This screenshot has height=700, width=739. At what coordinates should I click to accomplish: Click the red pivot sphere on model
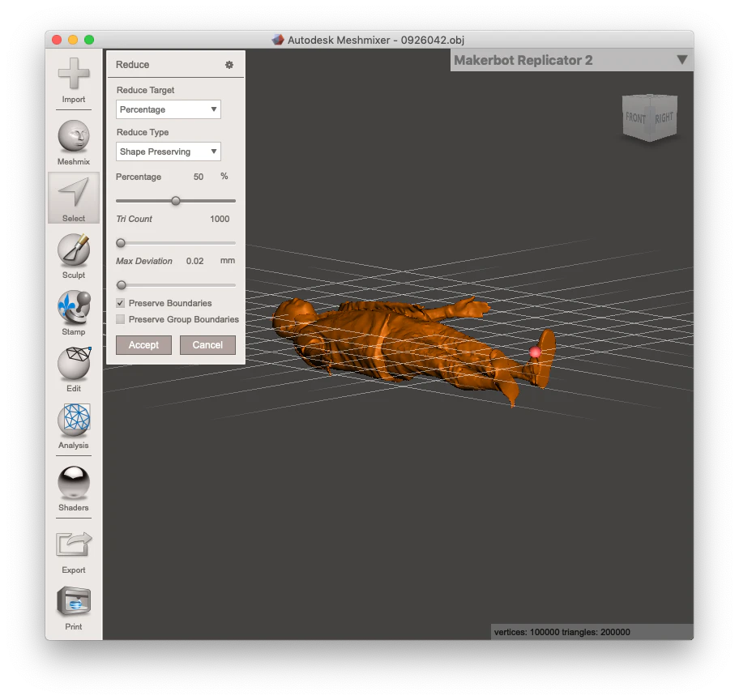click(535, 352)
